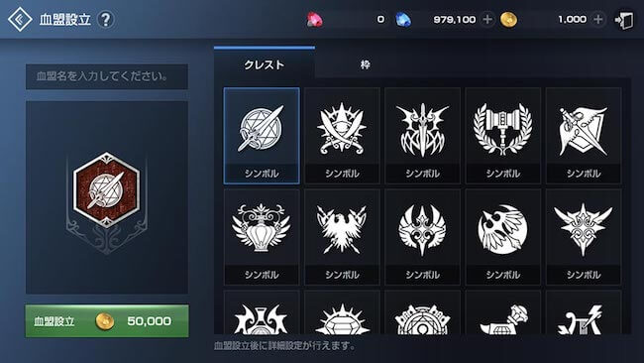
Task: Select the winged cross emblem crest
Action: coord(423,237)
